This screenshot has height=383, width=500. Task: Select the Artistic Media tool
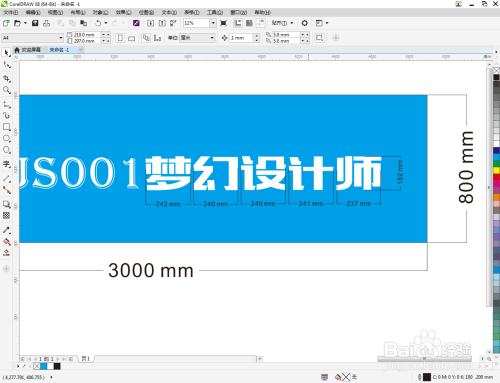(6, 115)
